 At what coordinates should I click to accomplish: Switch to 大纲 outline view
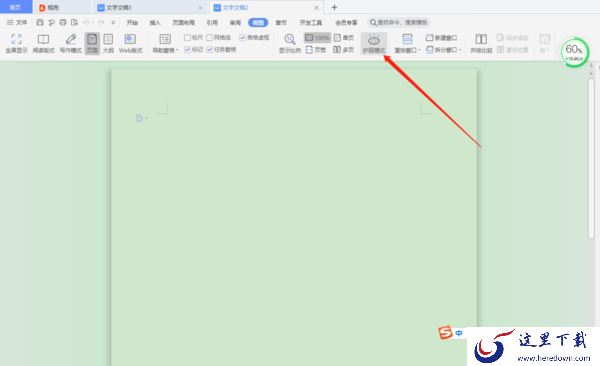(108, 43)
